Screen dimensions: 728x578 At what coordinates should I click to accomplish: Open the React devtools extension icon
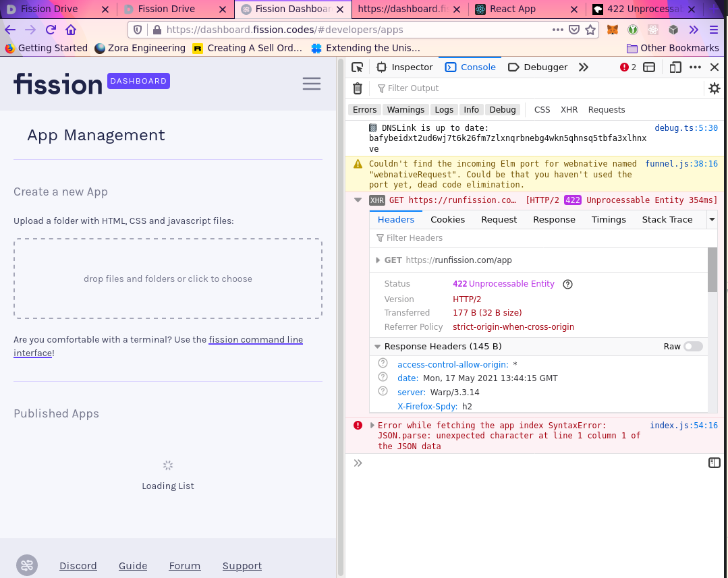653,30
